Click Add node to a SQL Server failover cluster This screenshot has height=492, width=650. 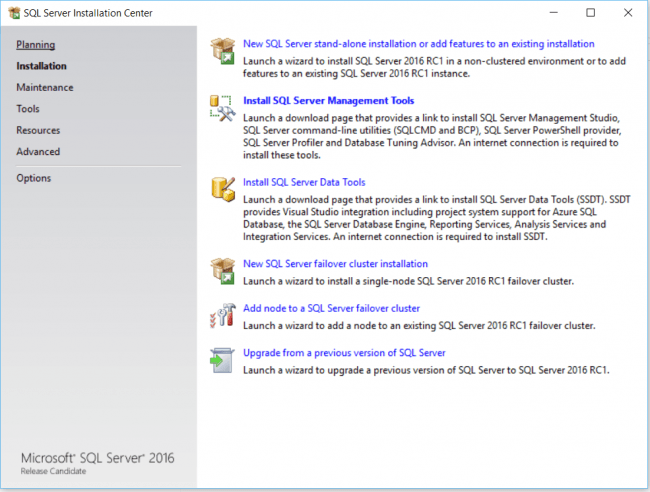(x=332, y=308)
